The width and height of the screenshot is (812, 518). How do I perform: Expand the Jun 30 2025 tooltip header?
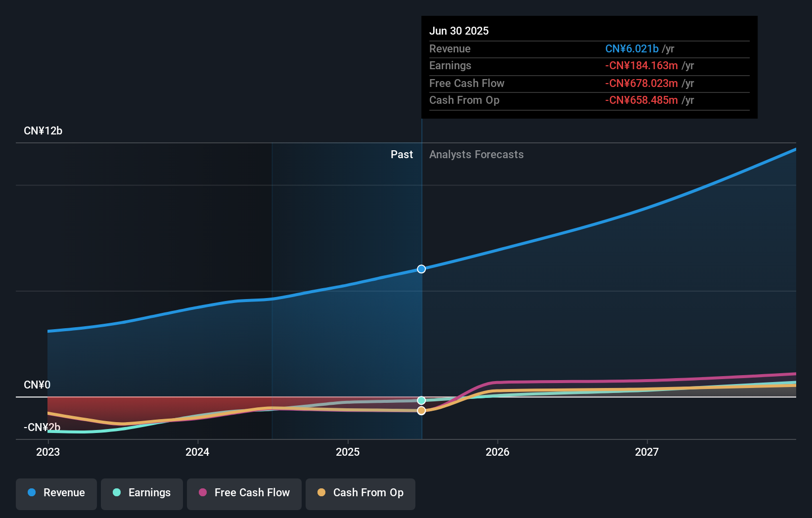tap(459, 31)
